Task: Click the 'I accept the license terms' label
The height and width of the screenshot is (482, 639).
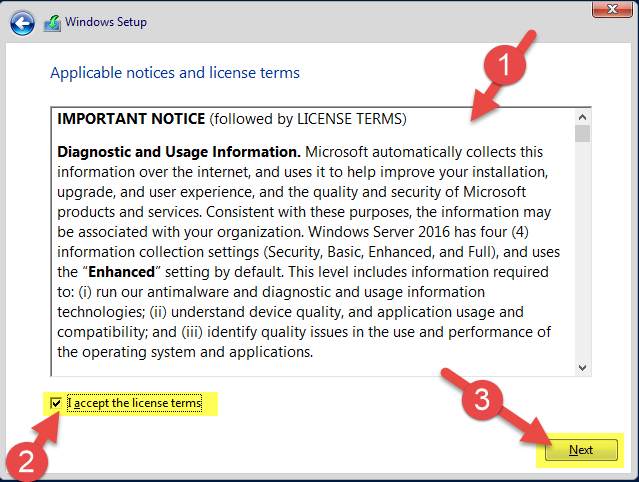Action: click(x=134, y=403)
